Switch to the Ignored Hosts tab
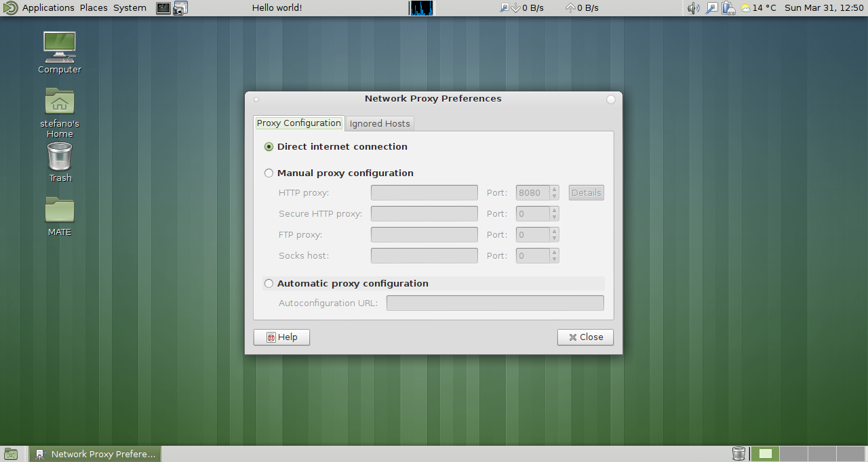 [x=380, y=124]
